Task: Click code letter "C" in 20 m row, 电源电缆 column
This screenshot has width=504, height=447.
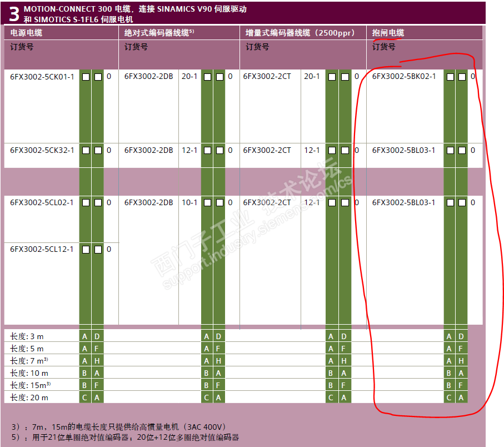Action: pos(84,398)
